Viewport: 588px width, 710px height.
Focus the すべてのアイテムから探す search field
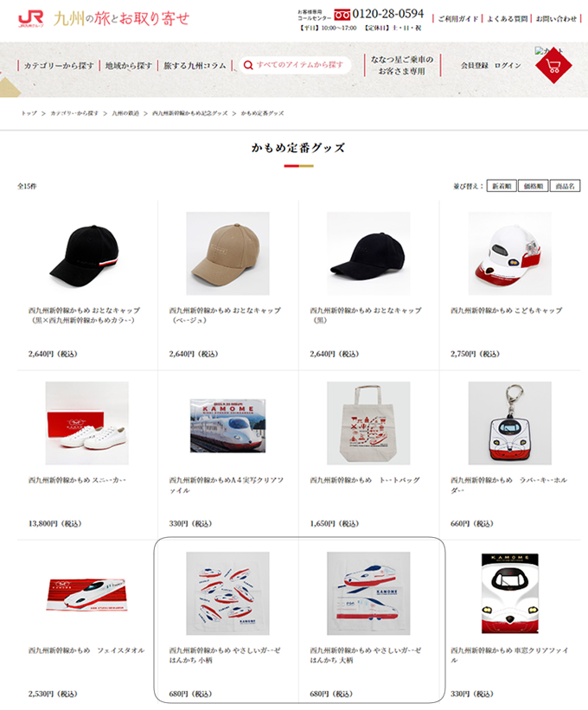(x=295, y=65)
